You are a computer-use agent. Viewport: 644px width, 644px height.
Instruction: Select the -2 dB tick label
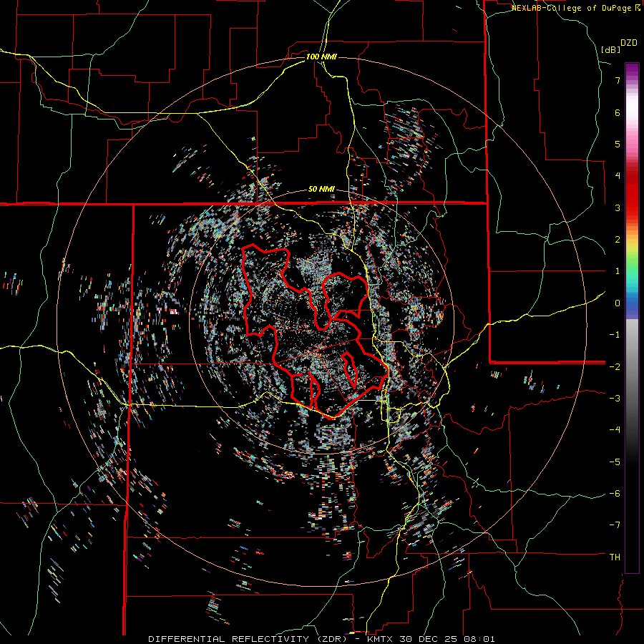[615, 366]
